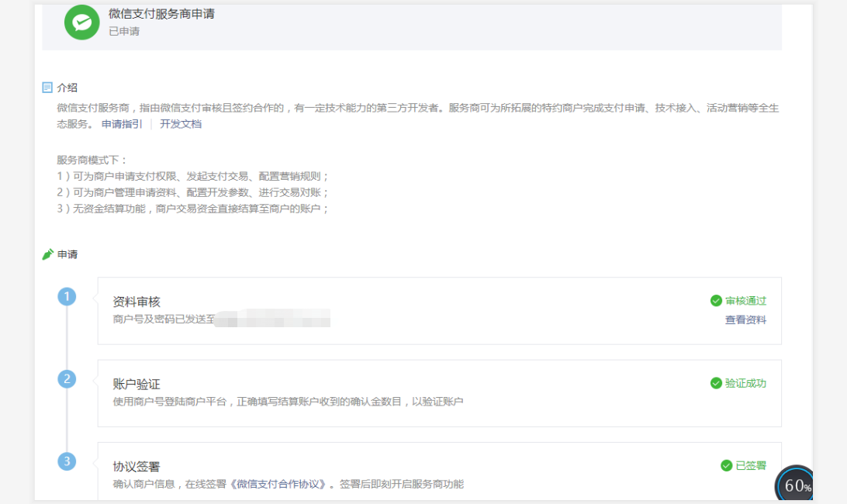The width and height of the screenshot is (847, 504).
Task: Open the 开发文档 link
Action: coord(181,124)
